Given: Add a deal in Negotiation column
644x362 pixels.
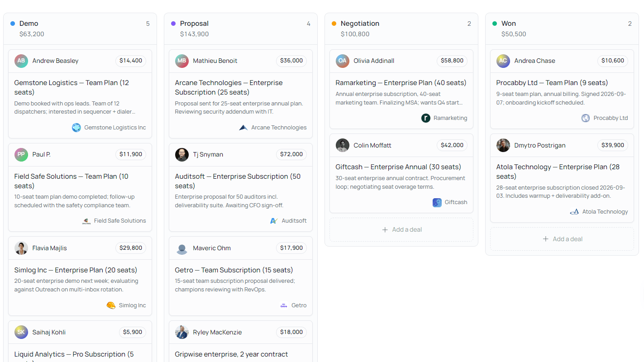Looking at the screenshot, I should tap(401, 230).
